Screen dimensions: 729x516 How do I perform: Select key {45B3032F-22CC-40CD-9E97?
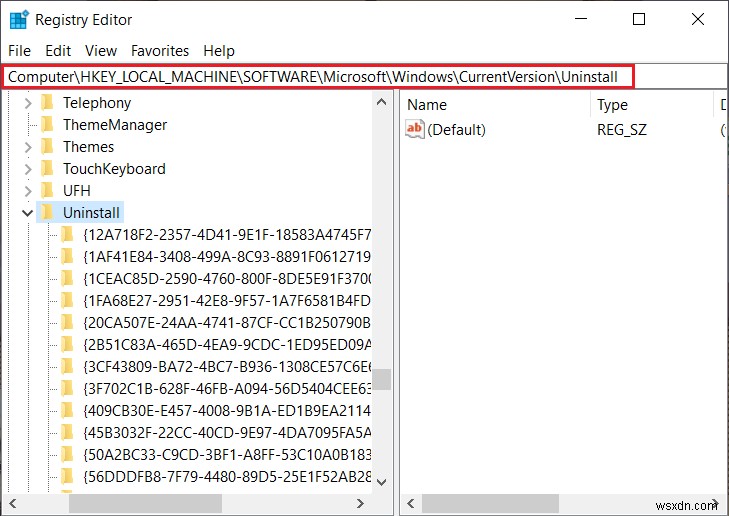coord(227,433)
